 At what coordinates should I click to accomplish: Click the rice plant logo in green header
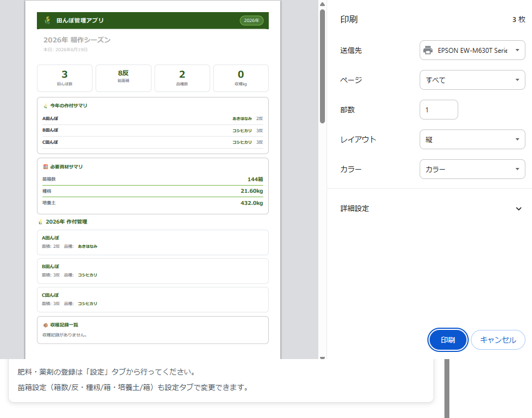(48, 20)
